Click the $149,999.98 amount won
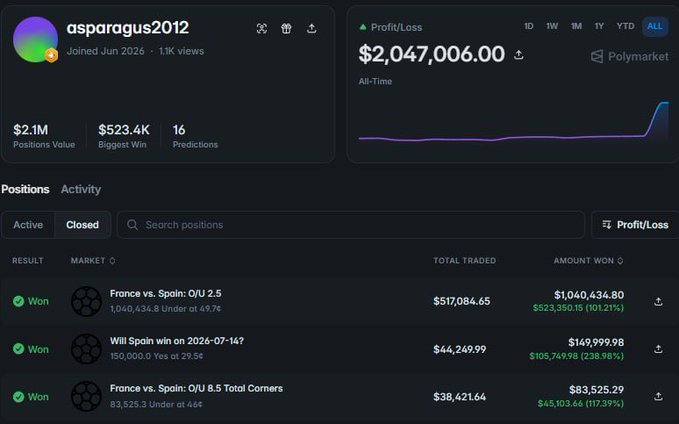The width and height of the screenshot is (679, 424). 596,343
